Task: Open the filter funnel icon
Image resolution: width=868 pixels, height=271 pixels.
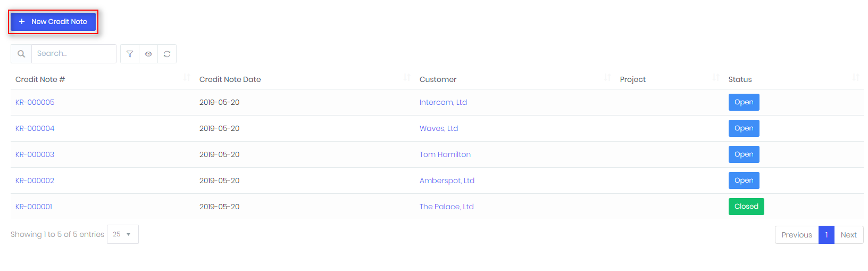Action: (x=130, y=54)
